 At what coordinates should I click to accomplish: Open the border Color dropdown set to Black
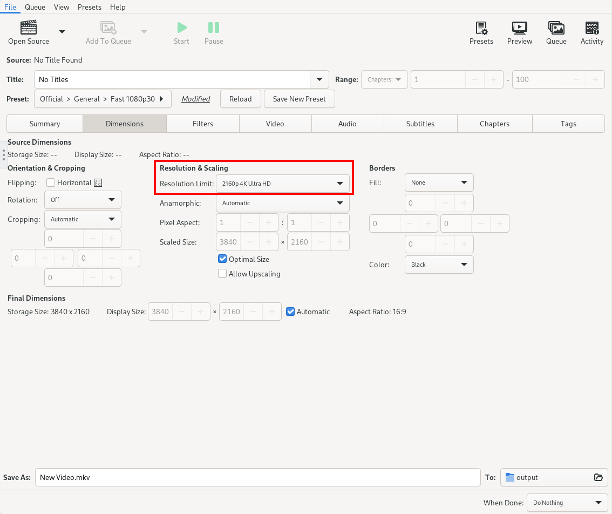(x=439, y=265)
